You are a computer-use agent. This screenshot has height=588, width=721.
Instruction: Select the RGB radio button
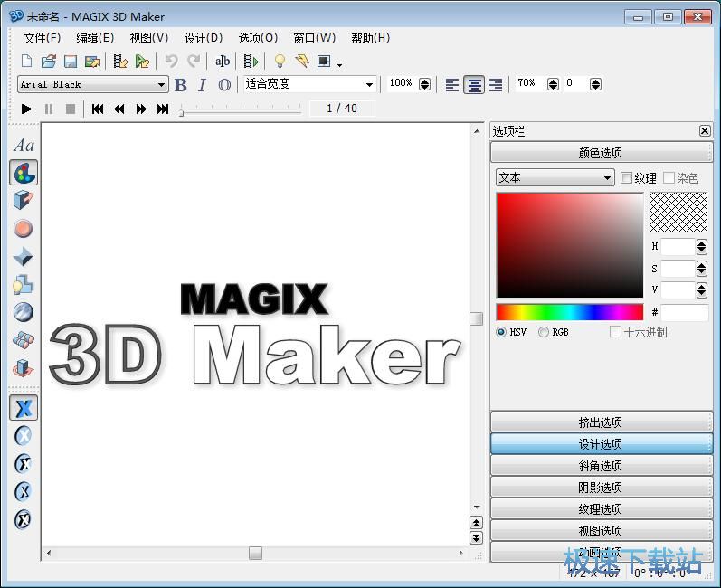pyautogui.click(x=544, y=332)
